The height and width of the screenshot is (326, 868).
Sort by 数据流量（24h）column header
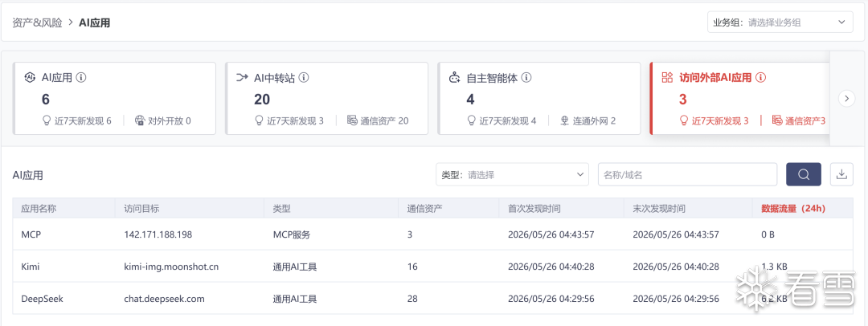(x=793, y=209)
